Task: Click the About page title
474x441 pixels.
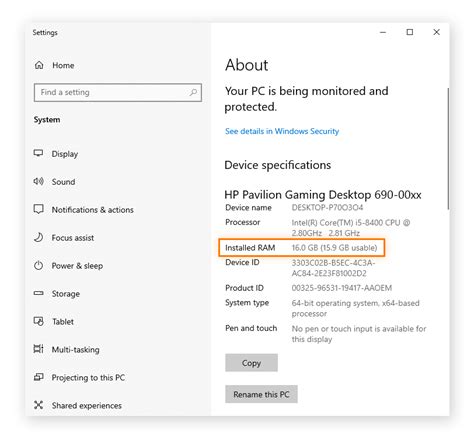Action: coord(247,65)
